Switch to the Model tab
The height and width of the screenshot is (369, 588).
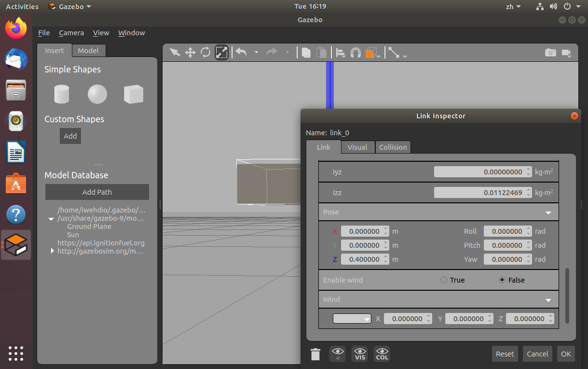click(x=88, y=51)
